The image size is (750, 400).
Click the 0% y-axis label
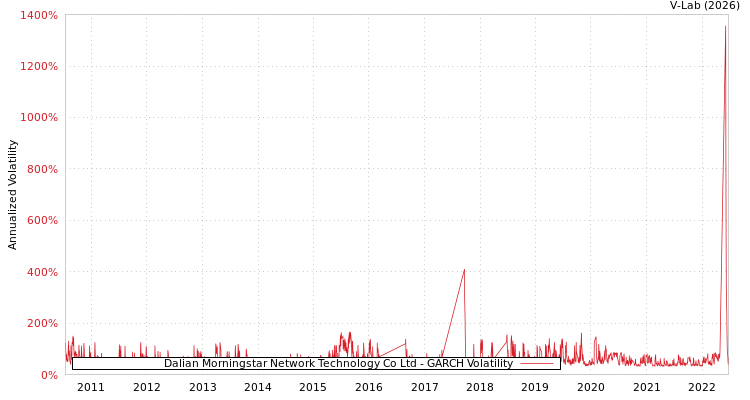(x=49, y=375)
